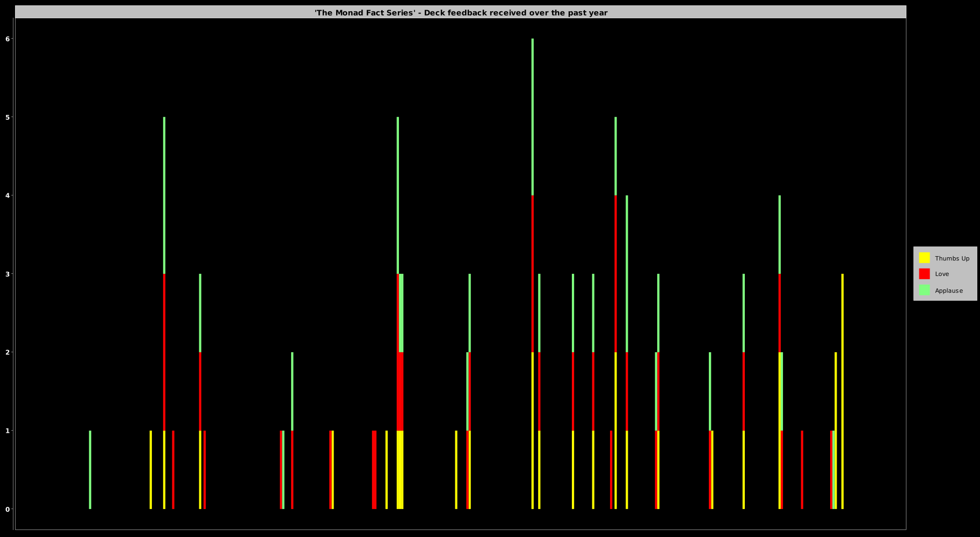Select the 'Applause' legend label

coord(949,291)
